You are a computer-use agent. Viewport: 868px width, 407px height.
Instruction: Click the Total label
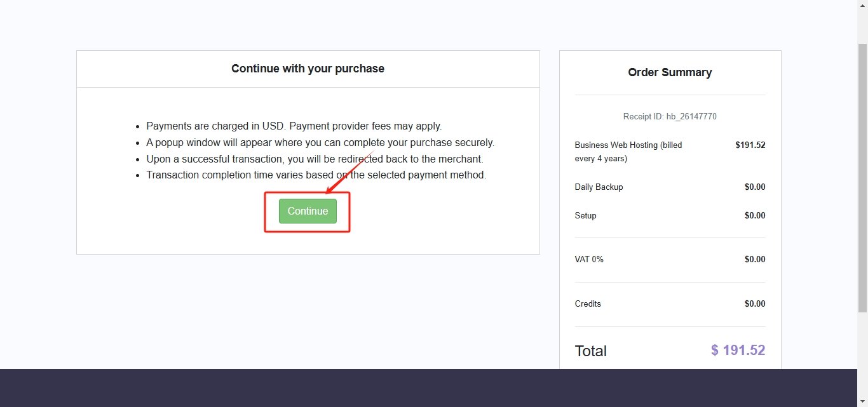(x=591, y=351)
